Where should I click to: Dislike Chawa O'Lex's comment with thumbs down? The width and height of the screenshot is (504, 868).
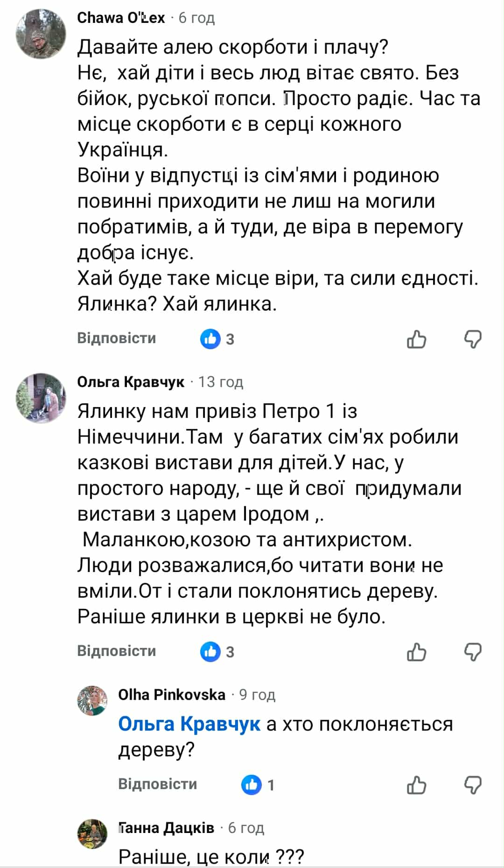[x=472, y=339]
